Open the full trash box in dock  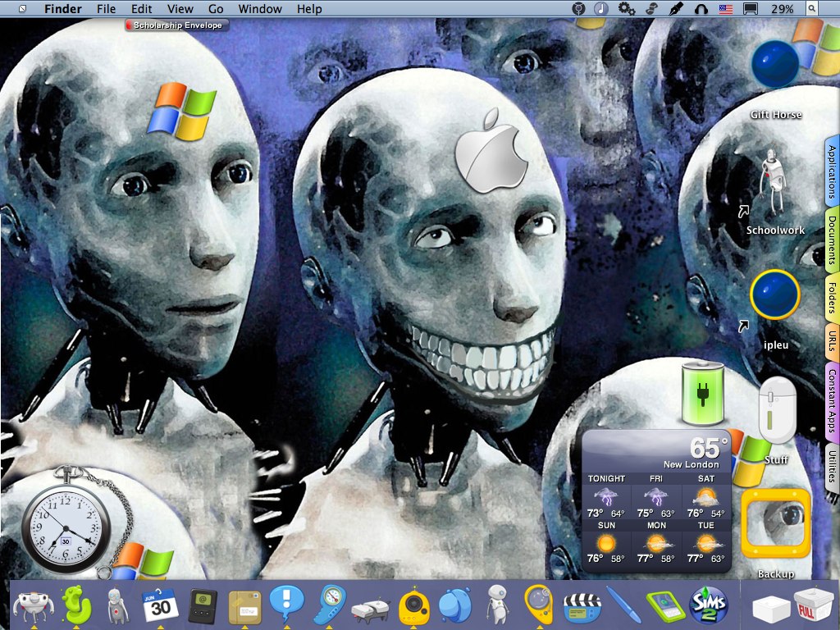[x=813, y=606]
